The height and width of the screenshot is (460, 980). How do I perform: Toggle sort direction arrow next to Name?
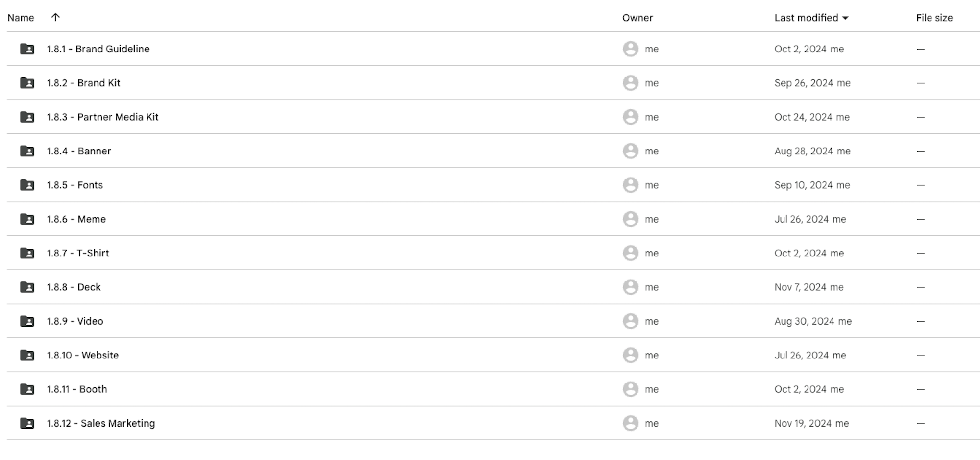55,17
